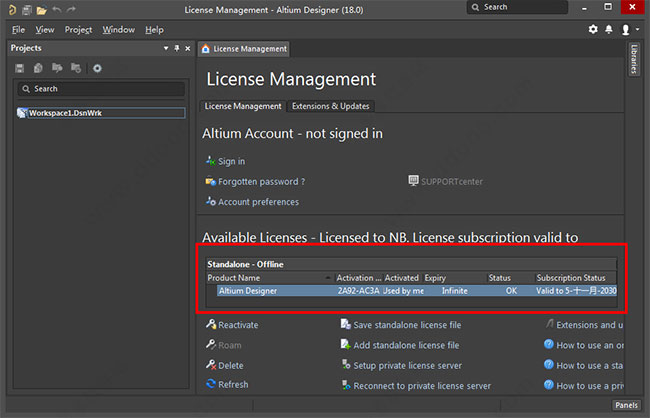Close the Projects panel
This screenshot has width=650, height=418.
189,48
